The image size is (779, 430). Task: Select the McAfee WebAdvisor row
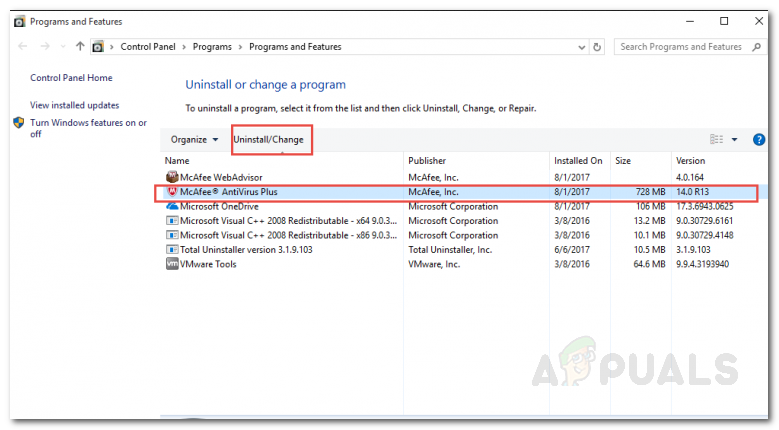point(464,177)
